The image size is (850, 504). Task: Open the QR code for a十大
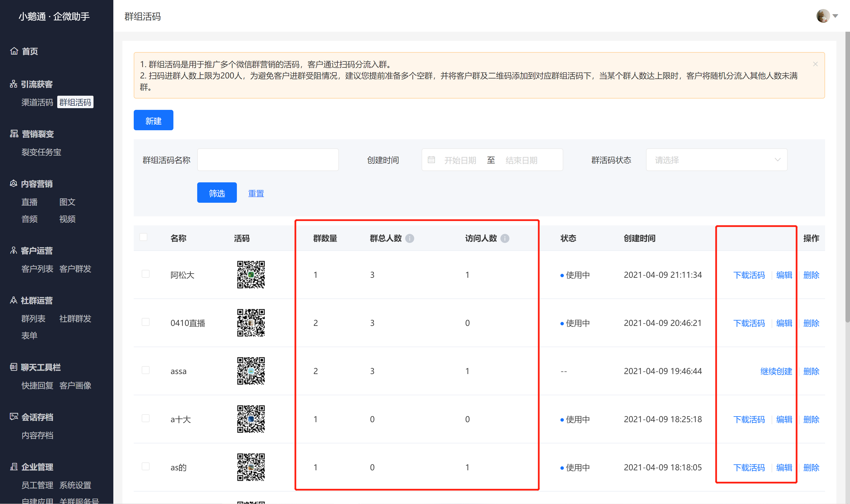[x=251, y=419]
